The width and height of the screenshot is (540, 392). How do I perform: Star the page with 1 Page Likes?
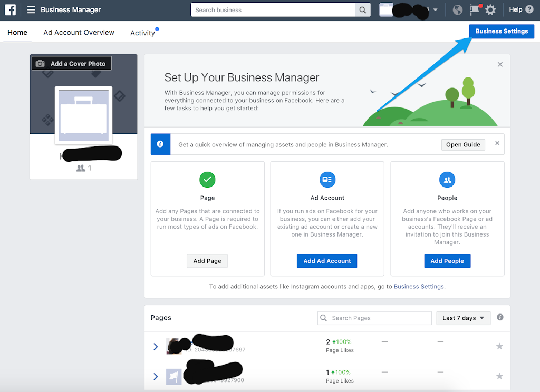point(499,376)
